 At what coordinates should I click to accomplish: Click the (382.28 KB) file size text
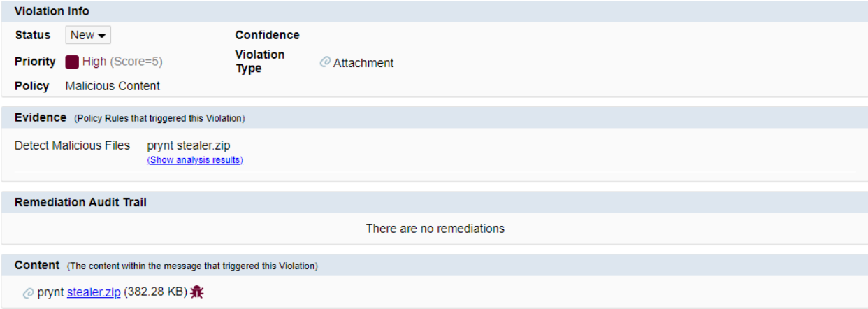156,292
